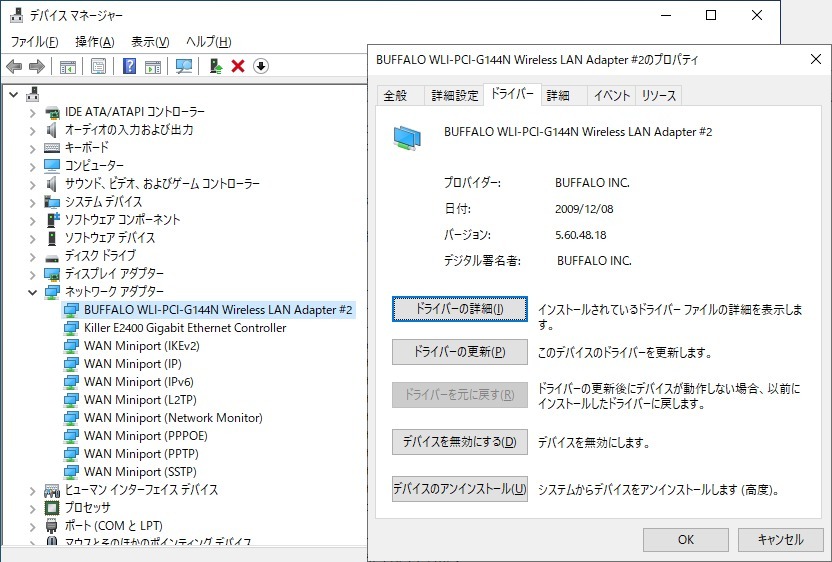The height and width of the screenshot is (562, 832).
Task: Close the properties dialog with X
Action: point(816,59)
